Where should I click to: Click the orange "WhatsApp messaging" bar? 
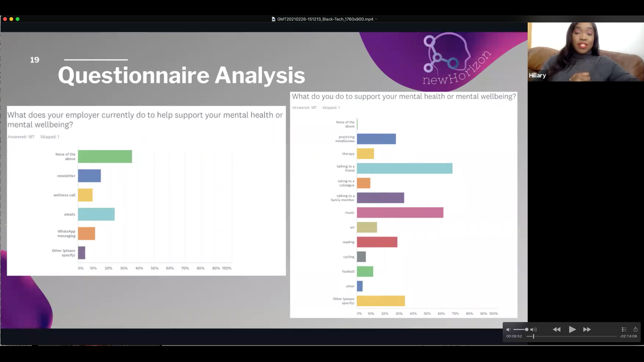click(87, 234)
